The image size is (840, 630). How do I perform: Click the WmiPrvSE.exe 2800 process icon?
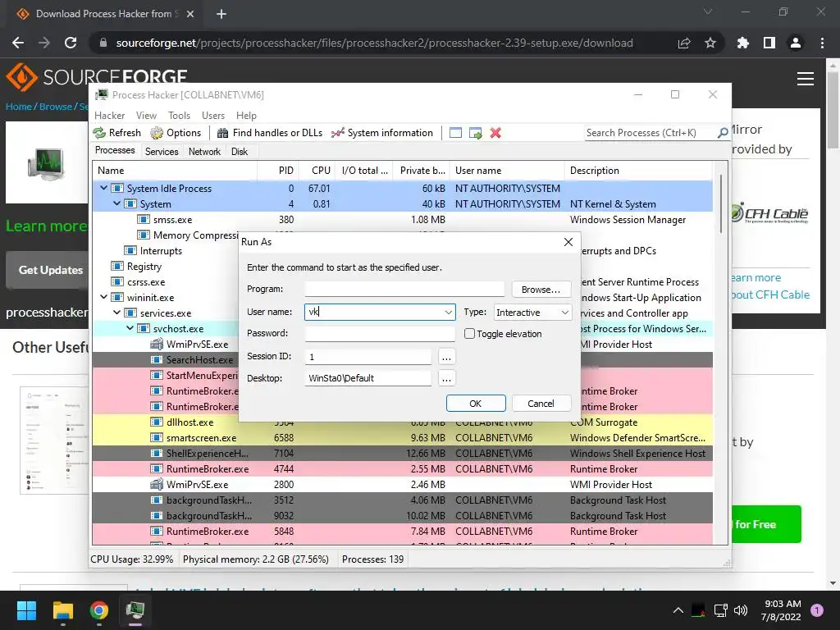click(x=157, y=484)
